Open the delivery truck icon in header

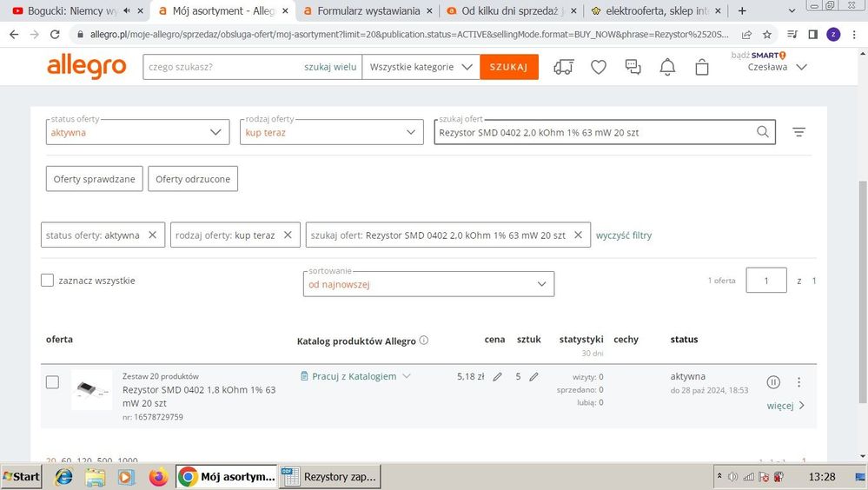564,67
